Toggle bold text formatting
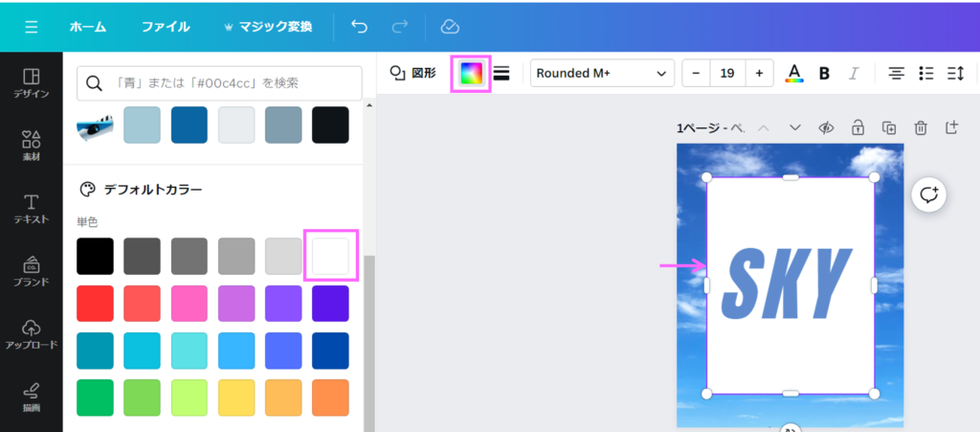The image size is (980, 432). [824, 74]
